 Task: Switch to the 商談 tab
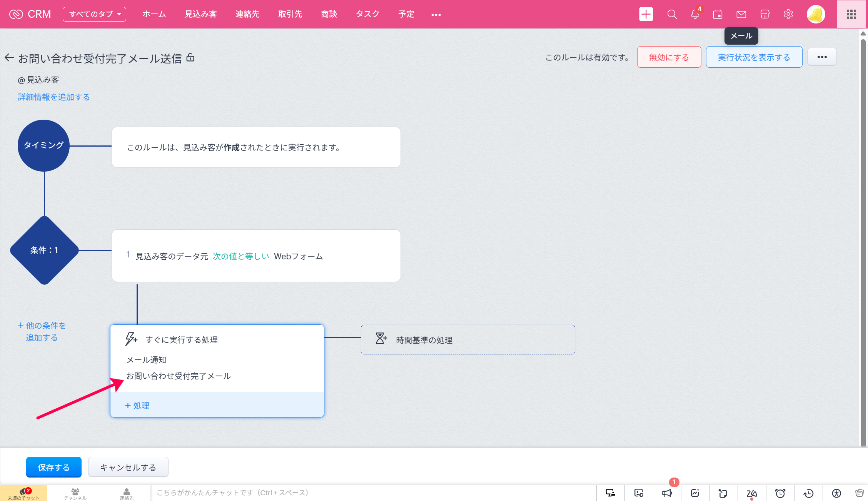[329, 14]
